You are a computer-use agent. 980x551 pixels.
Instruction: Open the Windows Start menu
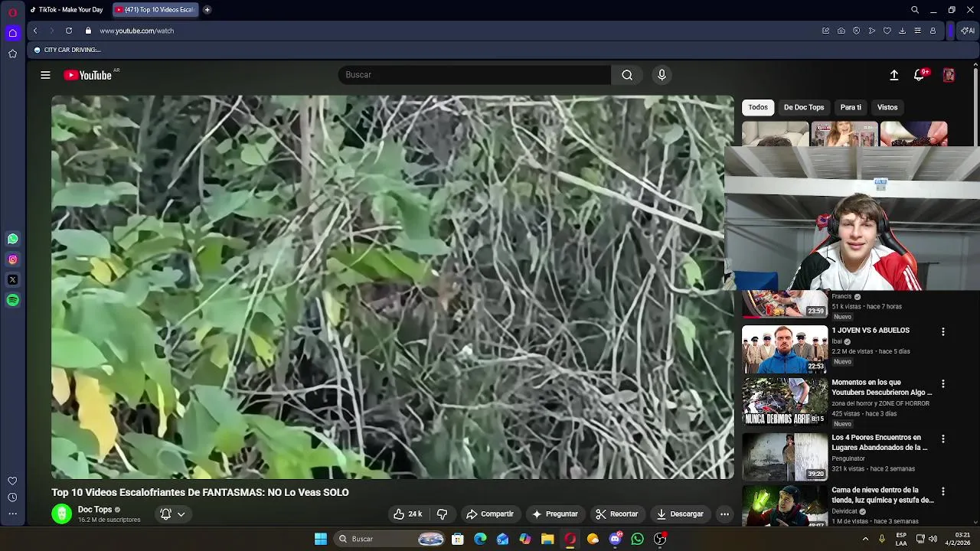pyautogui.click(x=321, y=539)
